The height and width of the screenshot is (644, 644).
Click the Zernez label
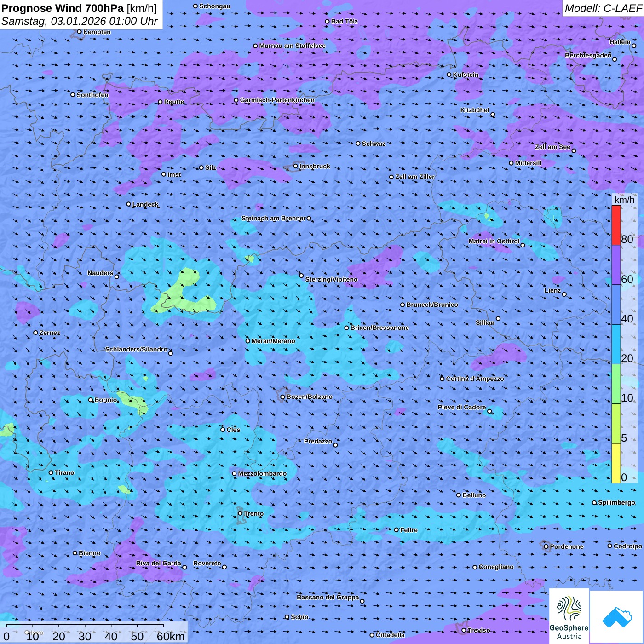point(50,333)
